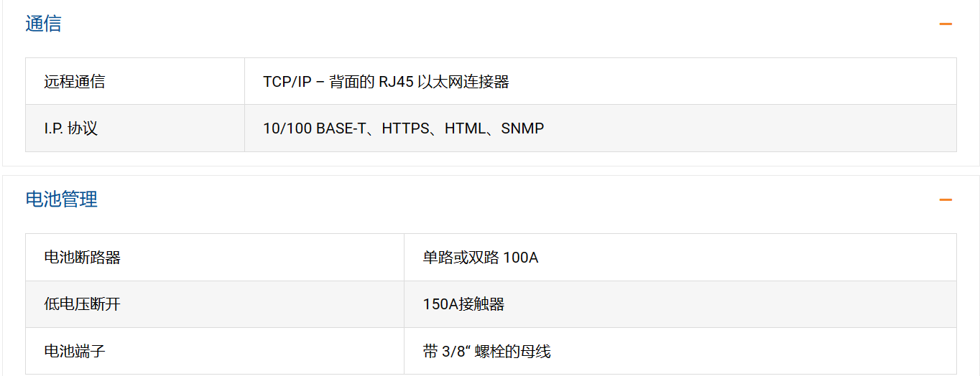This screenshot has height=376, width=980.
Task: Select the 电池断路器 row label
Action: pyautogui.click(x=82, y=258)
